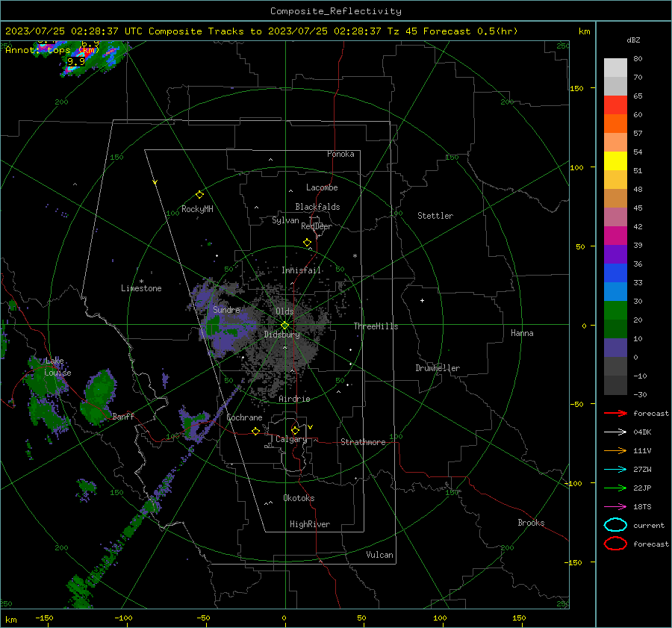Click the green 22JP track arrow
The image size is (672, 628).
615,488
